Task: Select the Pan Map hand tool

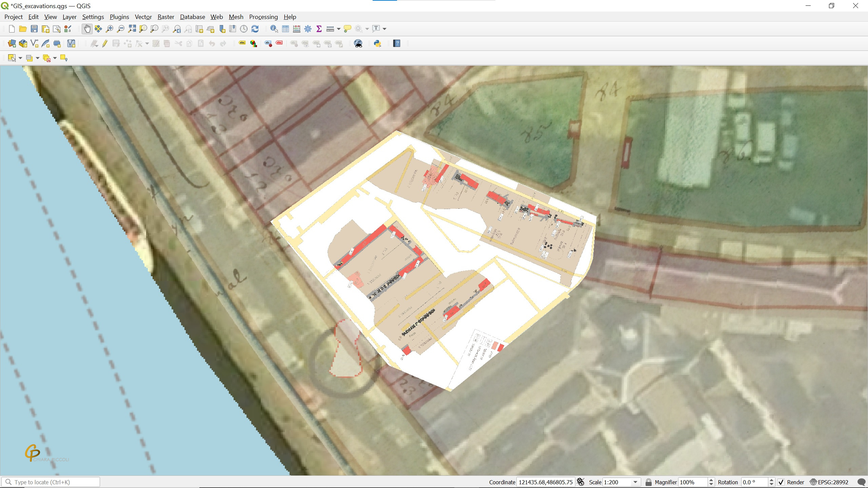Action: click(x=87, y=29)
